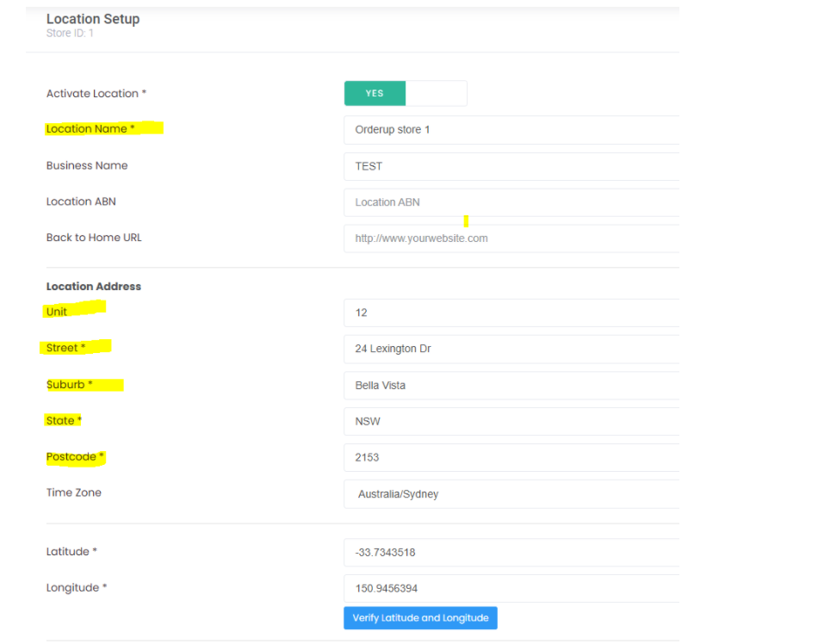Toggle the Activate Location YES switch
The width and height of the screenshot is (818, 644).
(x=405, y=94)
